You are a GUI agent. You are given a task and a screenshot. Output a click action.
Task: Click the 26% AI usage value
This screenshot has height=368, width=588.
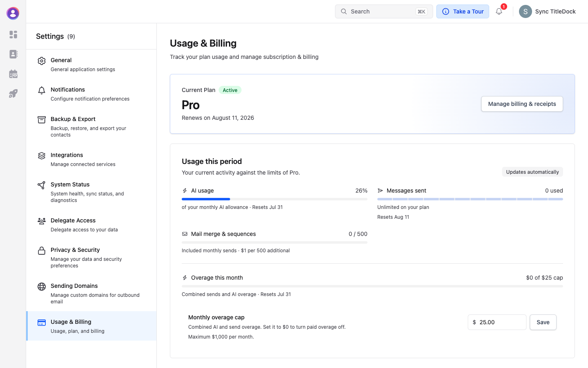(x=361, y=191)
